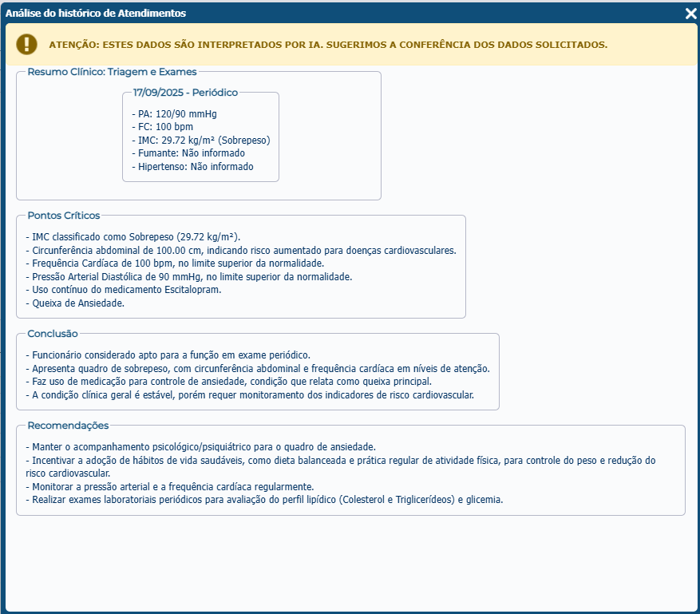Select the 'PA: 120/90 mmHg' line
The image size is (700, 614).
click(174, 114)
